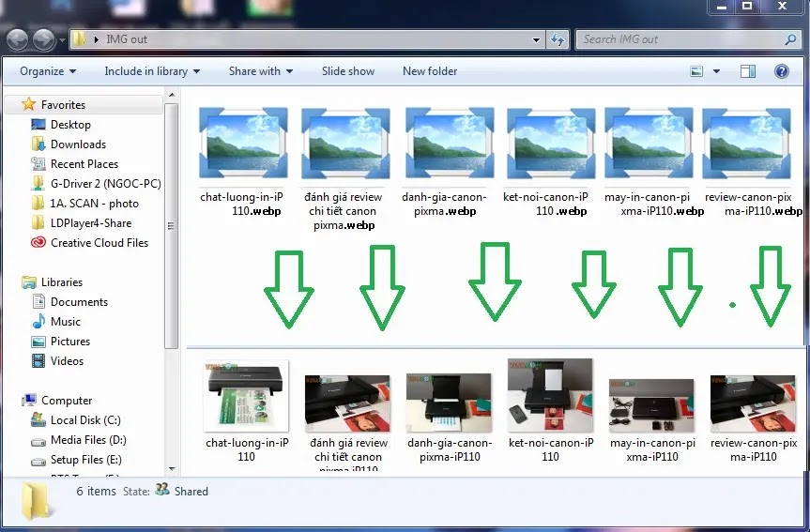
Task: Click the may-in-canon-pixma-iP110.webp file name
Action: coord(654,204)
